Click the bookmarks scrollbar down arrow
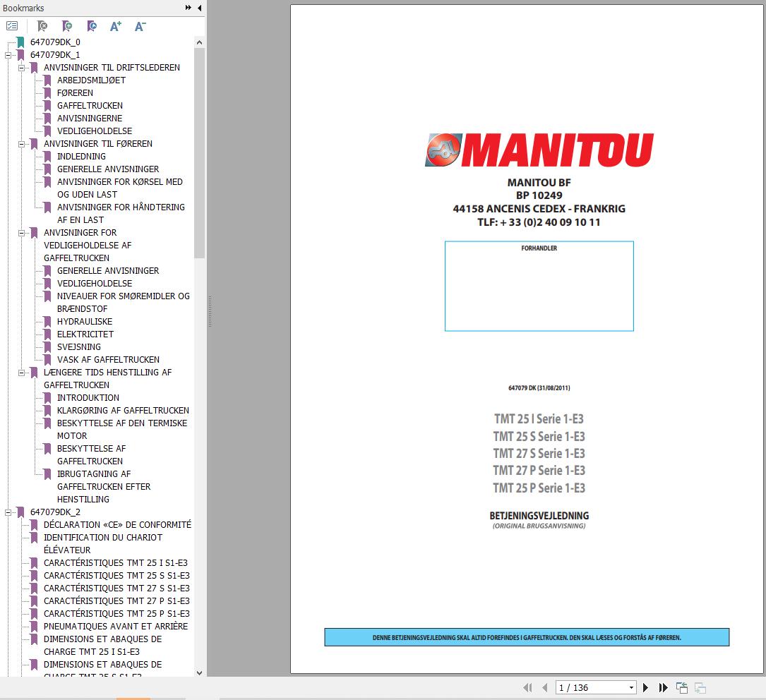Screen dimensions: 766x700 point(199,672)
